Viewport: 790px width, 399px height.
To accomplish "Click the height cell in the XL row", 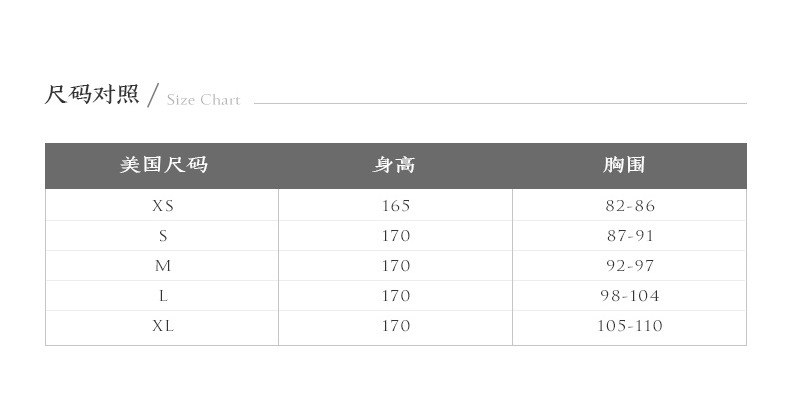I will [x=396, y=326].
